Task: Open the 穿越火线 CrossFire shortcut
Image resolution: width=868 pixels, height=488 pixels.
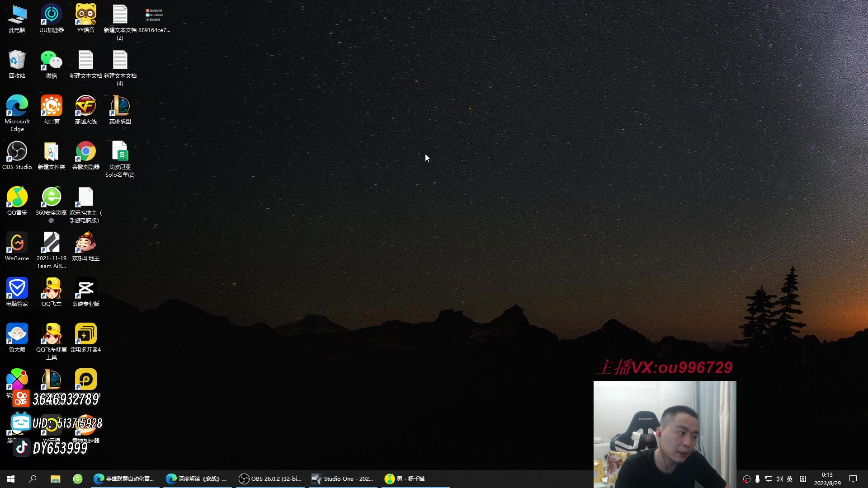Action: tap(86, 106)
